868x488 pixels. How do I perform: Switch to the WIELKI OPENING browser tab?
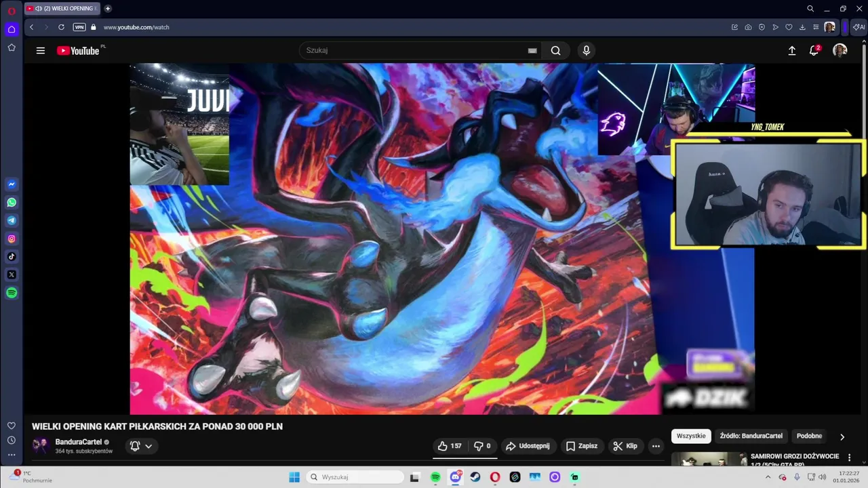tap(62, 8)
